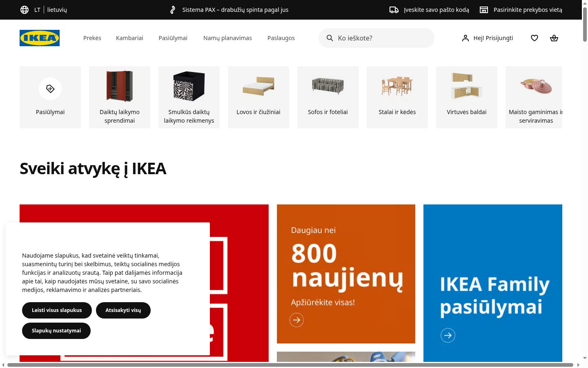Viewport: 588px width, 368px height.
Task: Click the Pasiūlymai tag icon tile
Action: [50, 97]
